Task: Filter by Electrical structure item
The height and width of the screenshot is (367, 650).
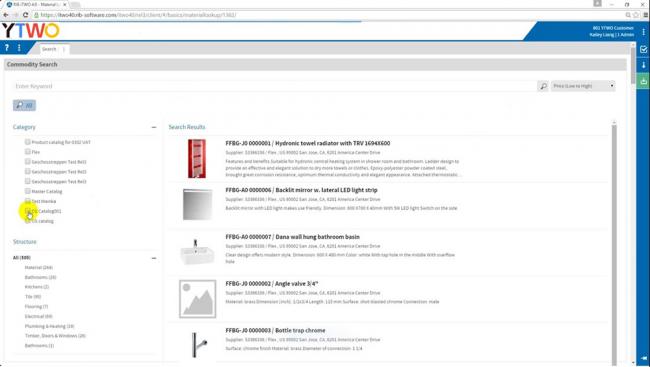Action: 39,316
